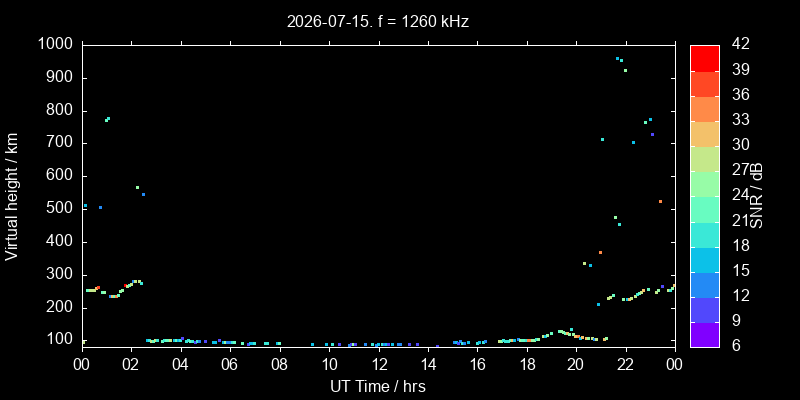Screen dimensions: 800x400
Task: Click the 'Virtual height / km' axis label
Action: [12, 196]
